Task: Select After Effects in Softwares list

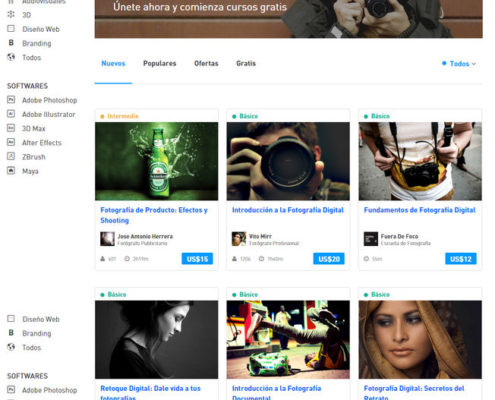Action: 42,143
